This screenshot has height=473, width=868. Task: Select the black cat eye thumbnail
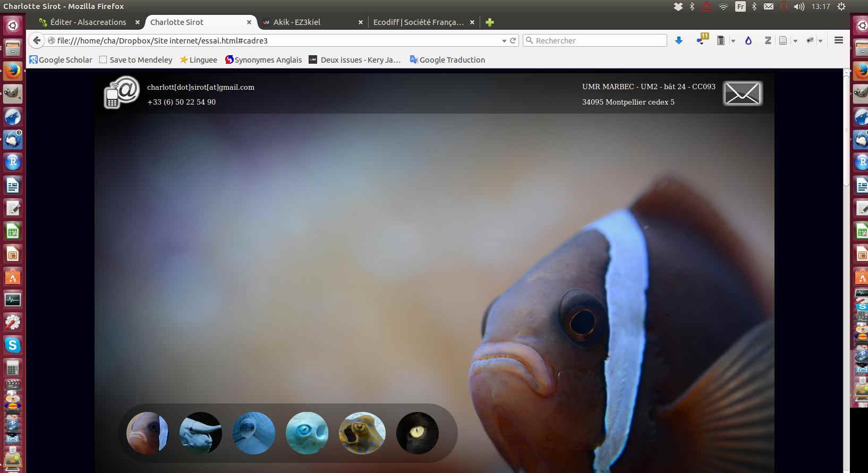pyautogui.click(x=418, y=433)
